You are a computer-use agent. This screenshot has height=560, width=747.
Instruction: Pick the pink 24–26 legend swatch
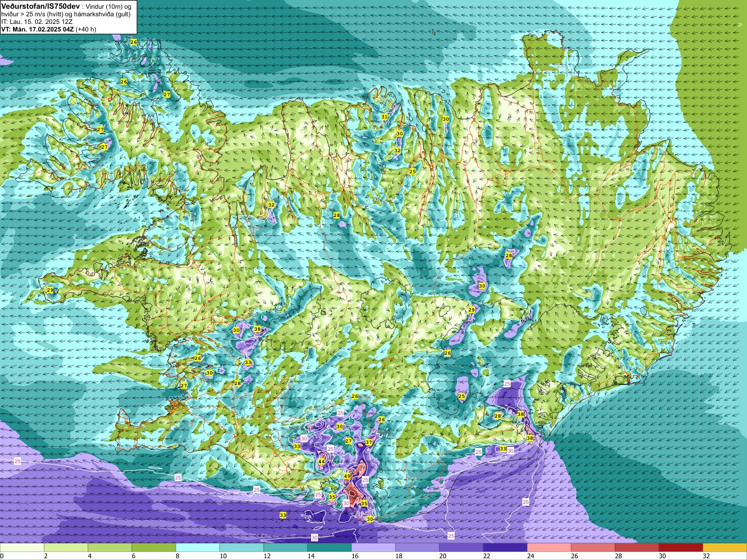[549, 548]
